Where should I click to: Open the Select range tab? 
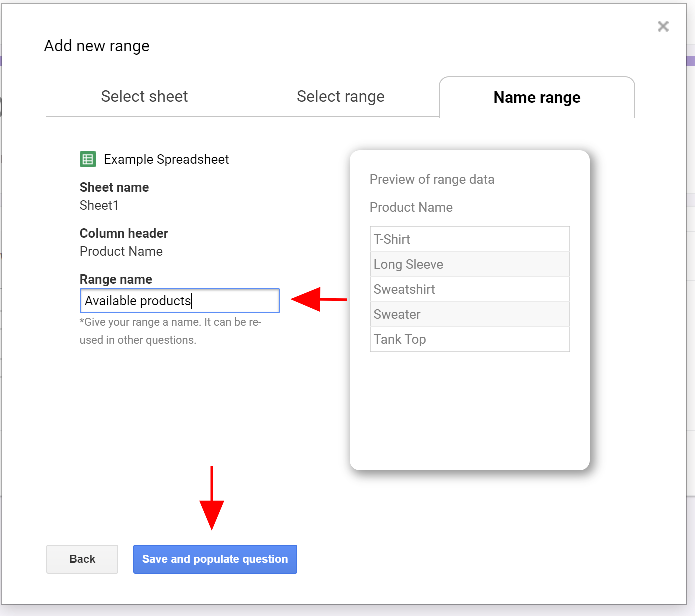coord(340,96)
